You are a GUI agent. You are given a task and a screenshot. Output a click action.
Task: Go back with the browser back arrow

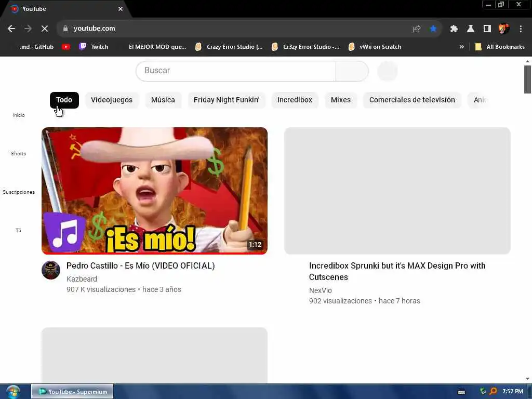[x=11, y=29]
